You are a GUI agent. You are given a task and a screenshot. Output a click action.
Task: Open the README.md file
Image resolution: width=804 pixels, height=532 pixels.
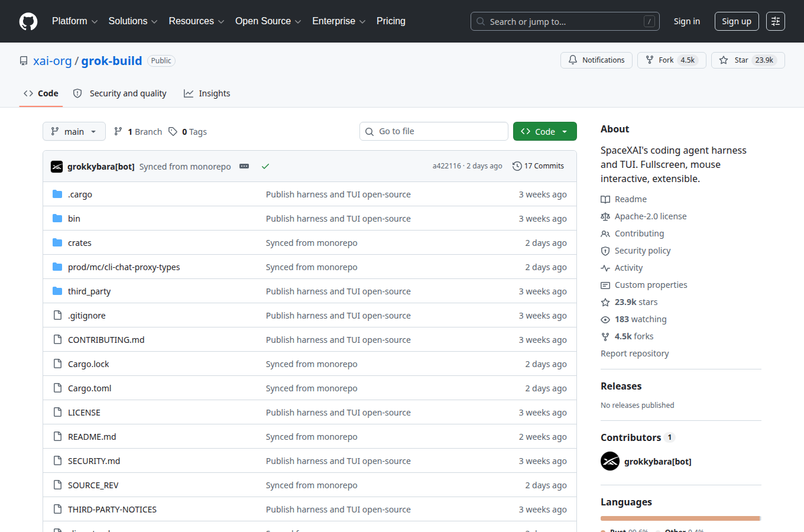coord(92,437)
